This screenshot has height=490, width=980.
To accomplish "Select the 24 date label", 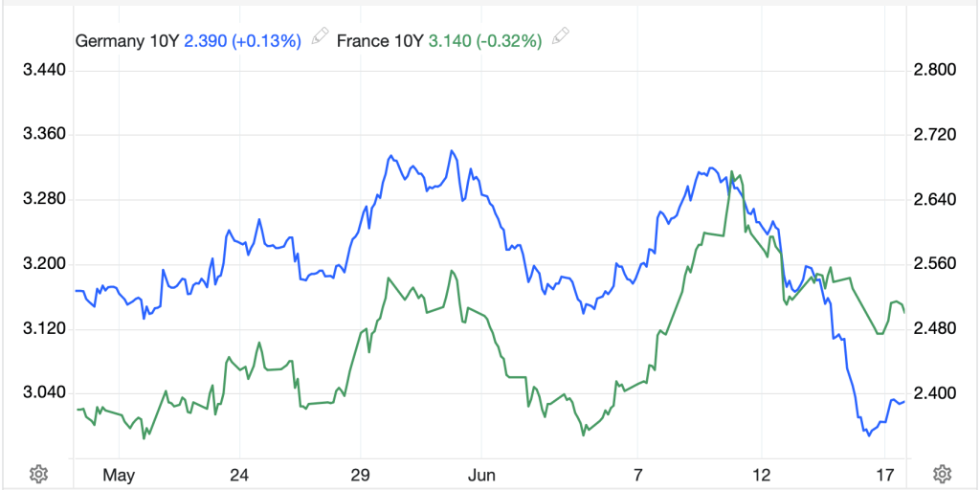I will 239,474.
